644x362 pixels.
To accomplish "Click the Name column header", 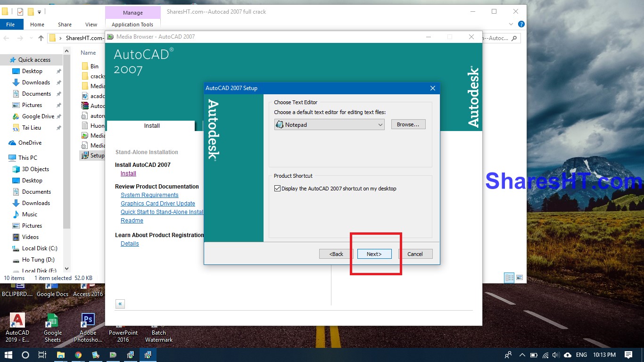I will 88,53.
